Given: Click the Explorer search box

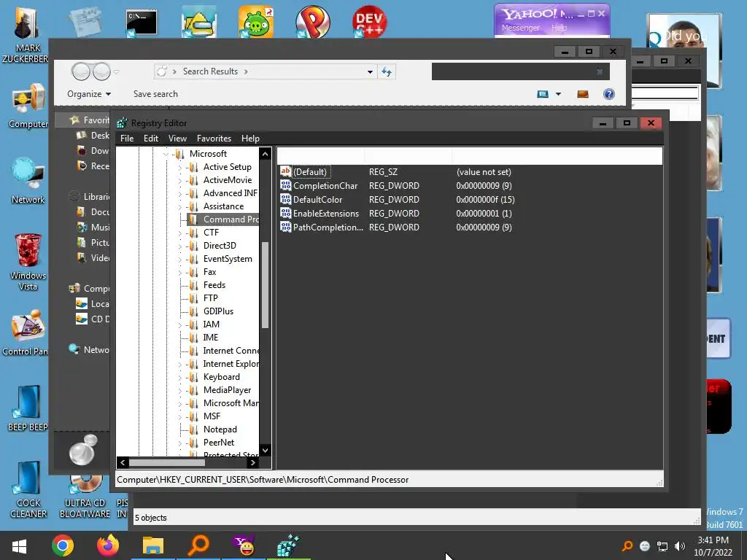Looking at the screenshot, I should (520, 71).
